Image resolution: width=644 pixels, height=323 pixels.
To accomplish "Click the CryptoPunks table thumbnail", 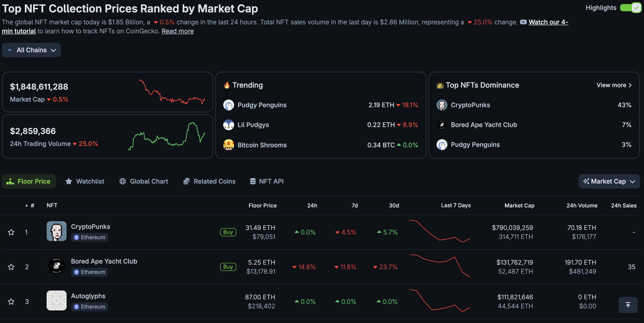I will (57, 231).
